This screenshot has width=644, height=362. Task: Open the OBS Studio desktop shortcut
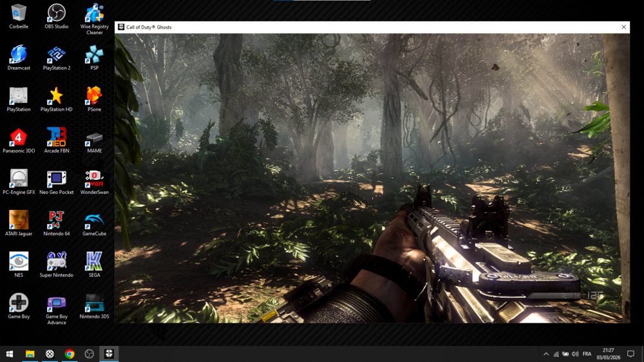(x=56, y=14)
